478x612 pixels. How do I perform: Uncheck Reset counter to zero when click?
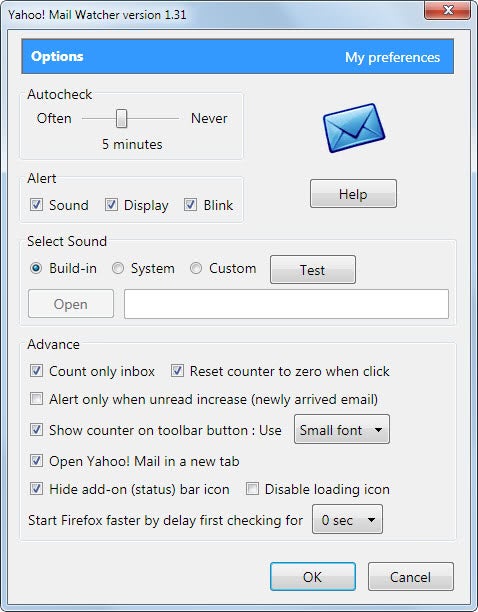[x=177, y=370]
